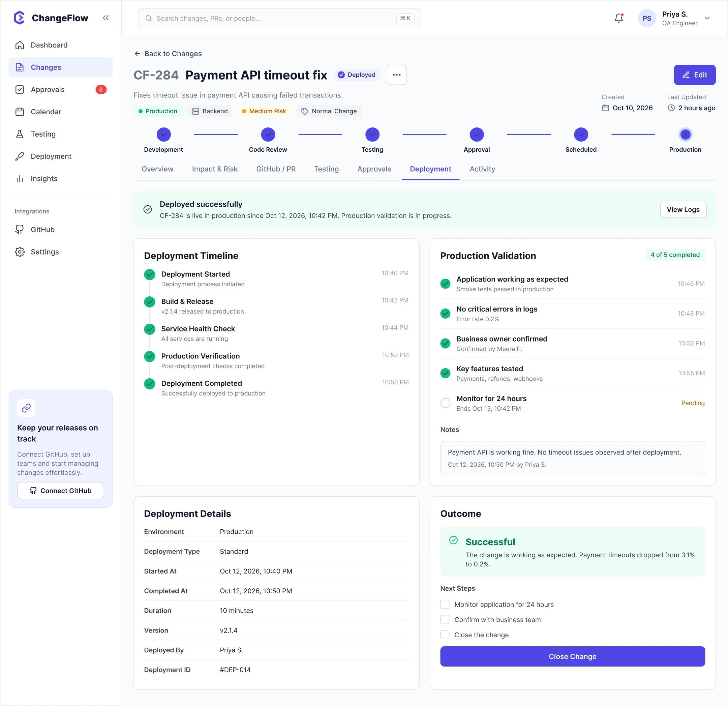Open the Calendar sidebar item
Viewport: 728px width, 706px height.
[61, 112]
